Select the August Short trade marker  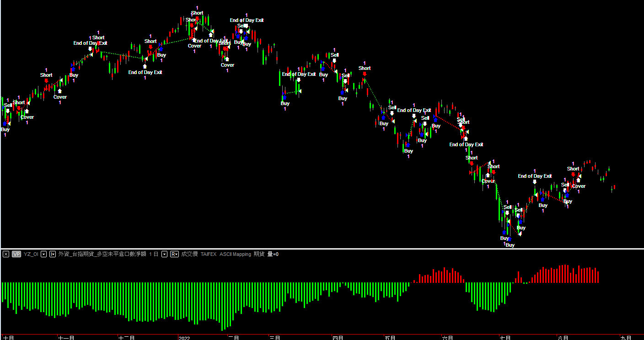573,169
